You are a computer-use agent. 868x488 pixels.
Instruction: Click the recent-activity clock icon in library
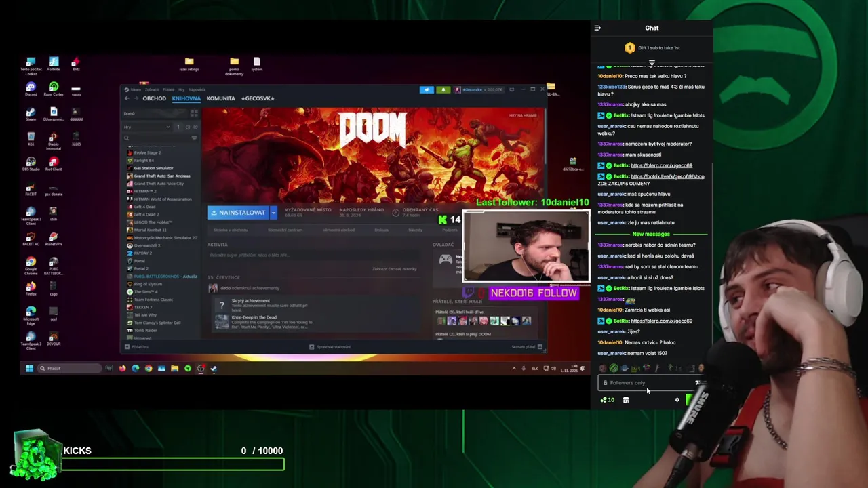188,127
